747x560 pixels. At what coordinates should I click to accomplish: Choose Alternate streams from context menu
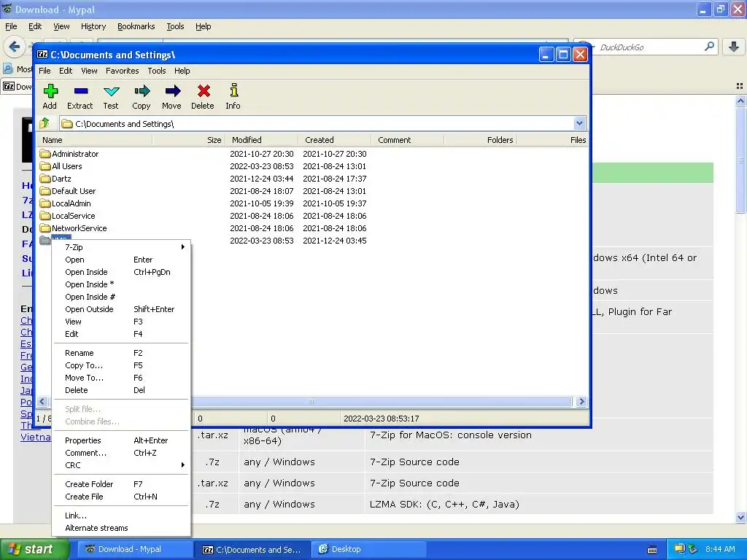click(x=122, y=528)
